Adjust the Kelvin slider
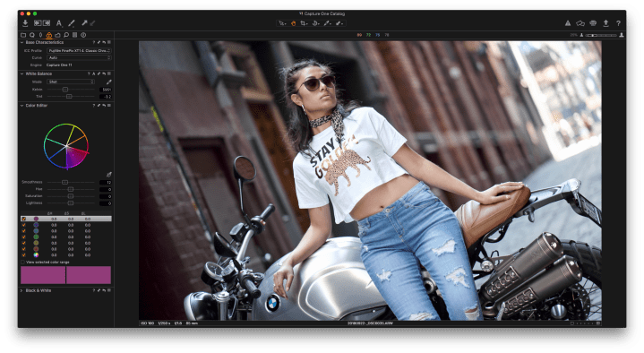644x353 pixels. pyautogui.click(x=71, y=90)
